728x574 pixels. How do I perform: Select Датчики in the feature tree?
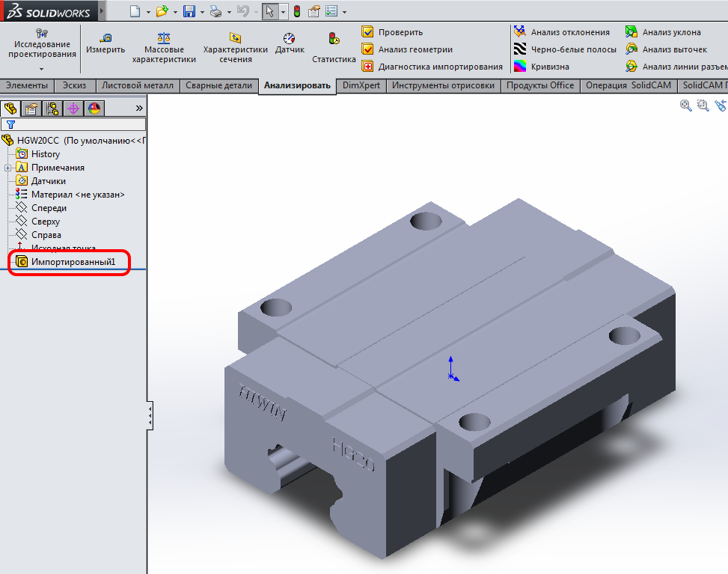(41, 181)
